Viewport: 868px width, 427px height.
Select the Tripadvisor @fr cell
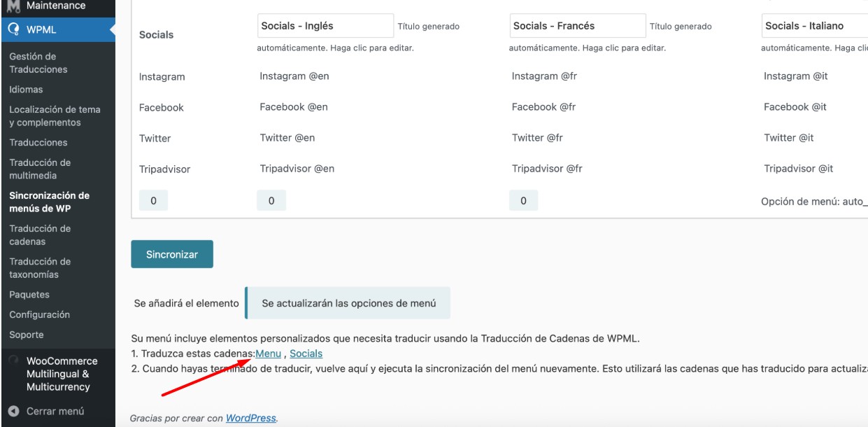(x=547, y=169)
